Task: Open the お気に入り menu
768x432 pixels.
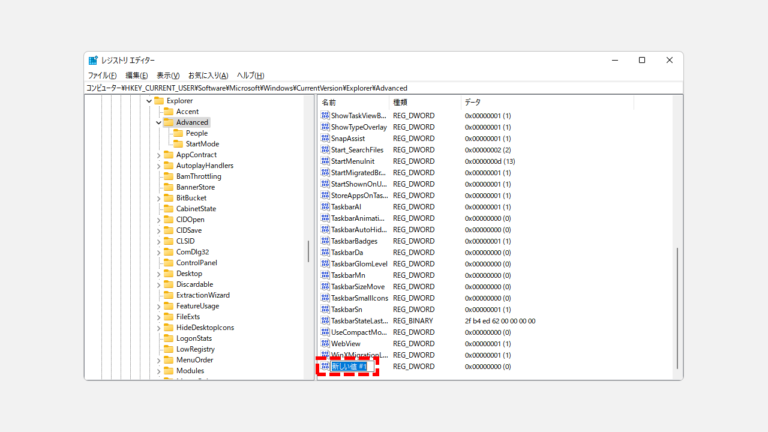Action: [x=208, y=75]
